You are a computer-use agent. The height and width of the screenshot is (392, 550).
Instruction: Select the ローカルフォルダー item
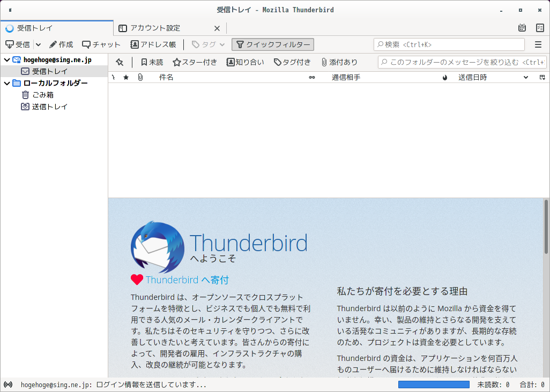(x=54, y=83)
